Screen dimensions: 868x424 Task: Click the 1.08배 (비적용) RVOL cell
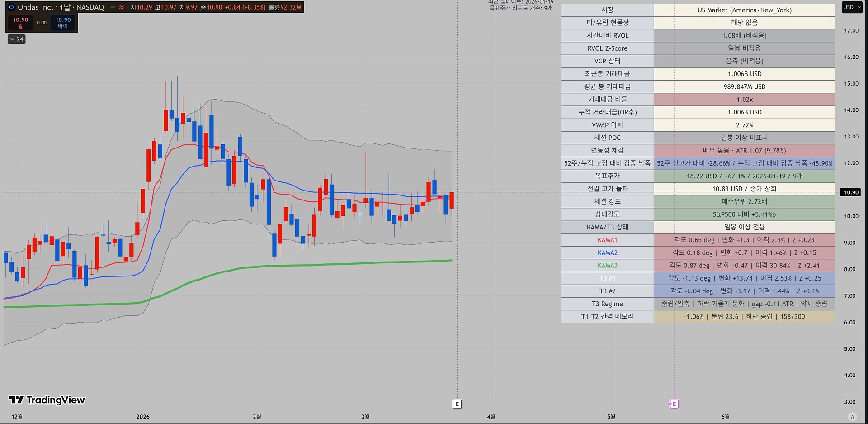[744, 35]
